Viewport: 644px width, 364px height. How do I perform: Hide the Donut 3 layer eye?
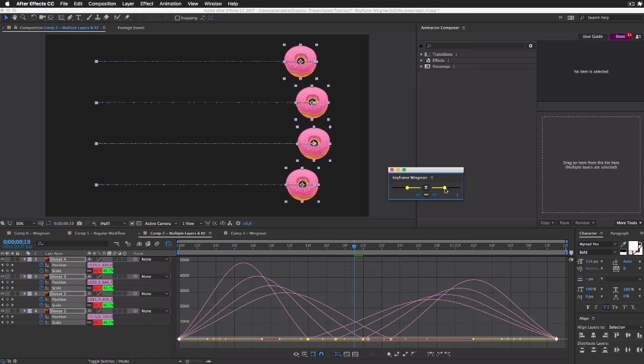[2, 277]
